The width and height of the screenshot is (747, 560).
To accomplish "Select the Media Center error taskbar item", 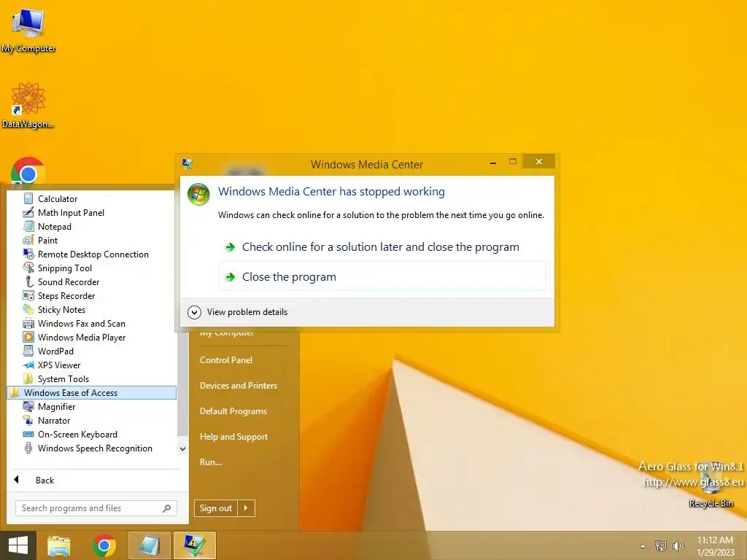I will [194, 545].
